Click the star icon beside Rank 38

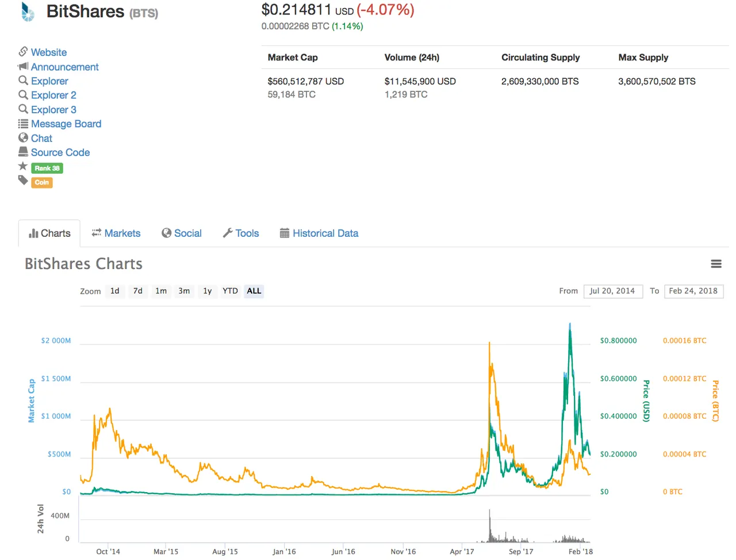coord(23,166)
